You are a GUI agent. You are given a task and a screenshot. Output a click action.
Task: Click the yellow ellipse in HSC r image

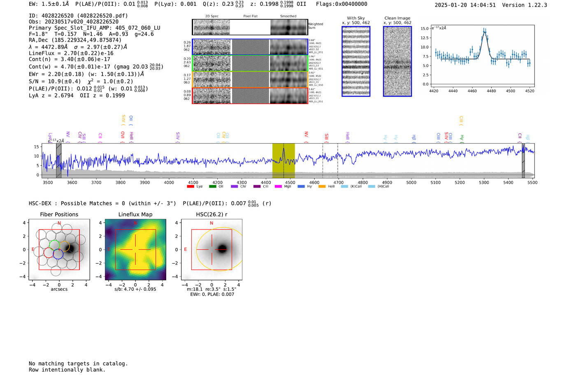pos(220,249)
